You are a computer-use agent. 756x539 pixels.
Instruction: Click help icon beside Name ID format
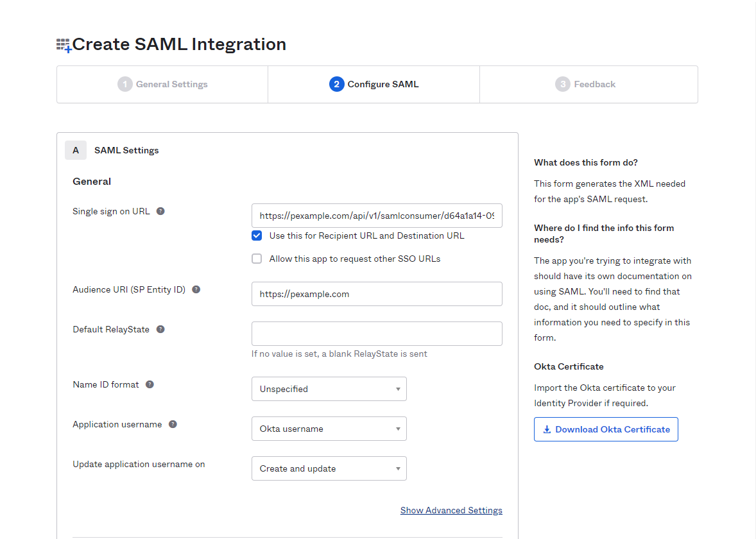150,384
